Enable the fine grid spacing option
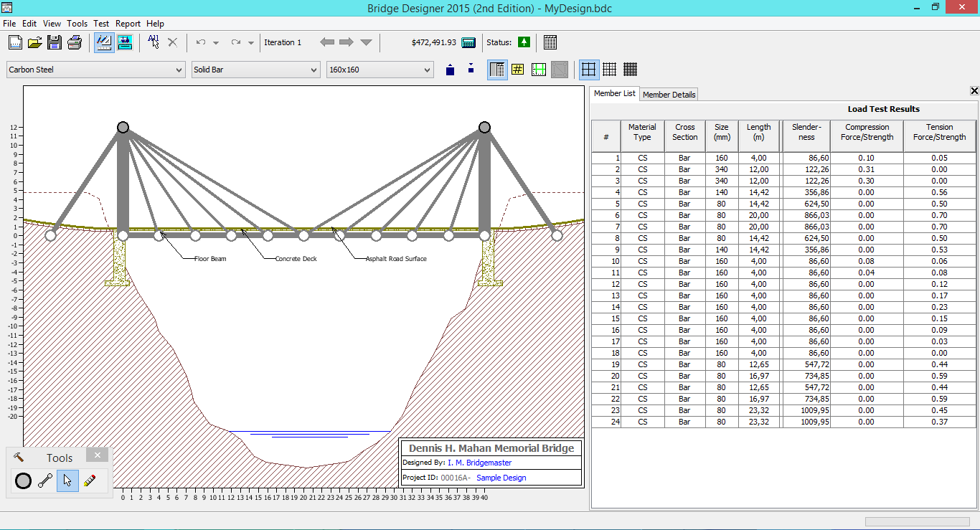 click(x=630, y=69)
